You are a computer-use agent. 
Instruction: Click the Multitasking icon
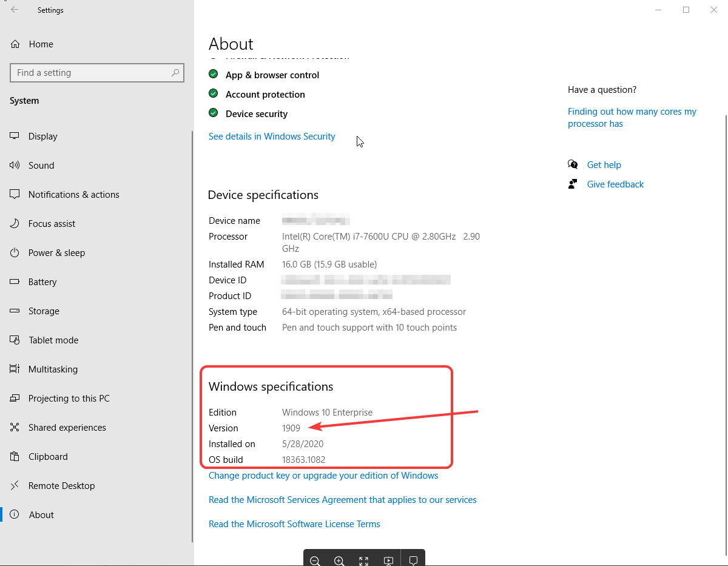click(x=15, y=369)
